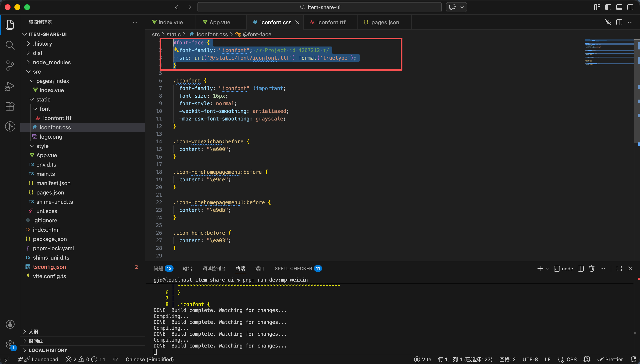Screen dimensions: 640x364
Task: Switch to the 问题 panel tab
Action: 158,268
